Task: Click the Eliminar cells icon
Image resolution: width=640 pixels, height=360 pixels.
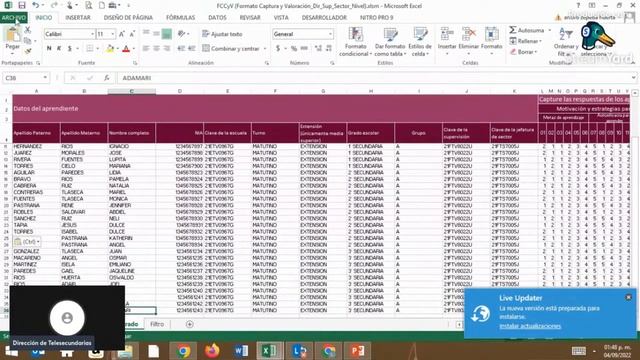Action: 469,35
